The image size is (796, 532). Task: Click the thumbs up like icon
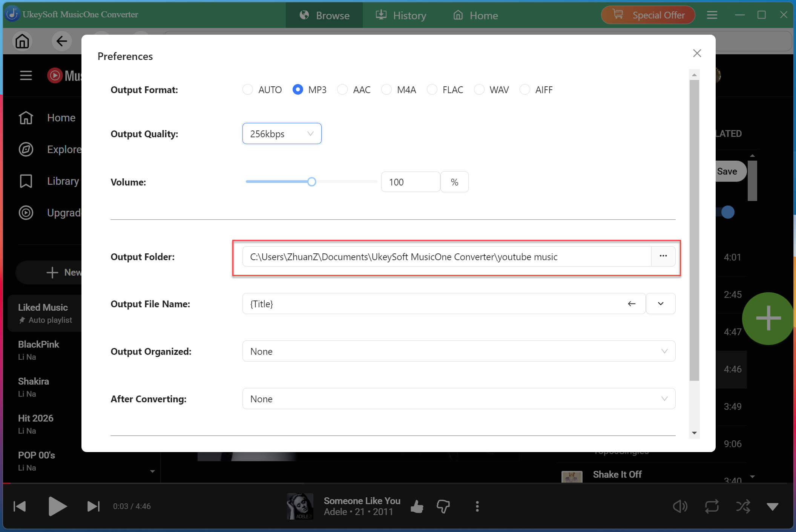pyautogui.click(x=417, y=506)
